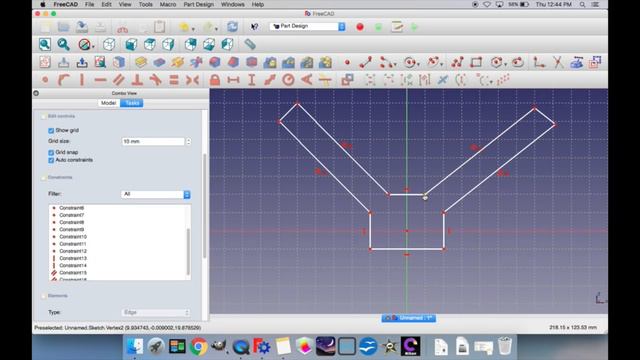The height and width of the screenshot is (360, 640).
Task: Select the sketch point tool
Action: pos(347,62)
